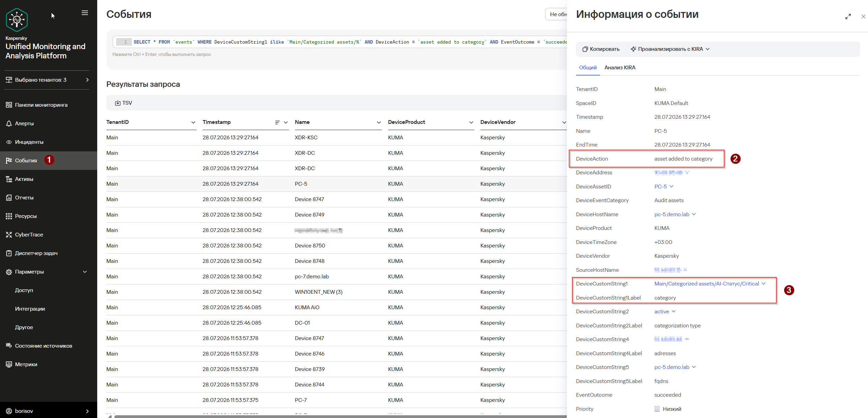Collapse the Параметры submenu chevron
The height and width of the screenshot is (418, 868).
click(x=85, y=272)
